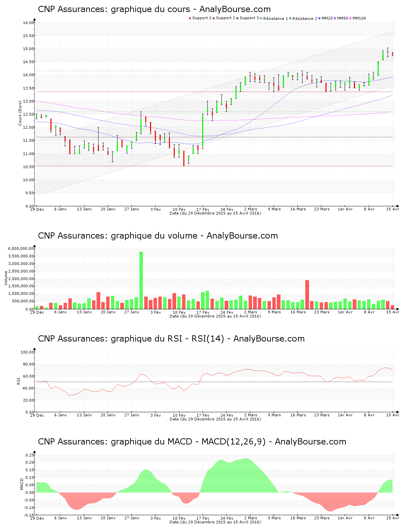The height and width of the screenshot is (532, 412).
Task: Click '13 Janv' date label under MACD chart
Action: pyautogui.click(x=84, y=518)
